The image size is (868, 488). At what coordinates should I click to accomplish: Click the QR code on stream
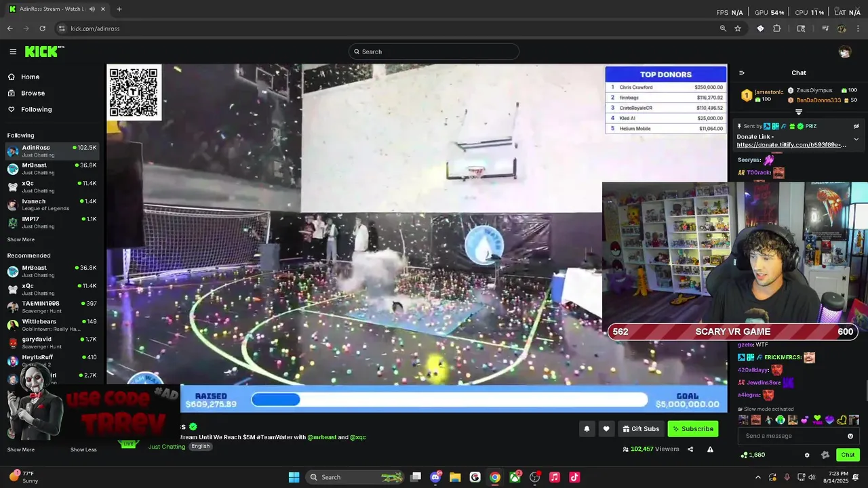[x=134, y=93]
